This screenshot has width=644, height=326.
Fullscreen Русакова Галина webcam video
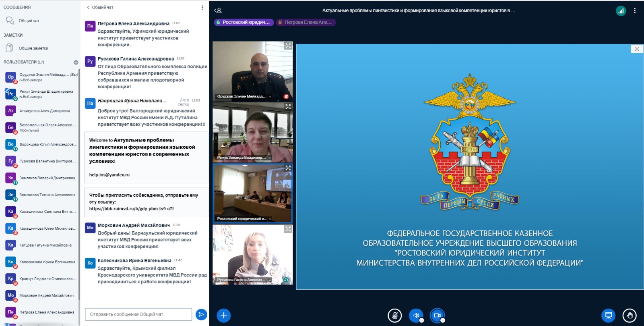(288, 229)
